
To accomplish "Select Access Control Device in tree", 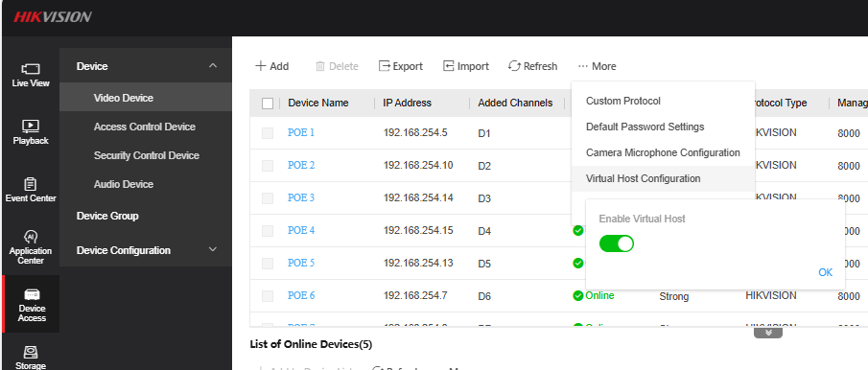I will click(x=145, y=127).
